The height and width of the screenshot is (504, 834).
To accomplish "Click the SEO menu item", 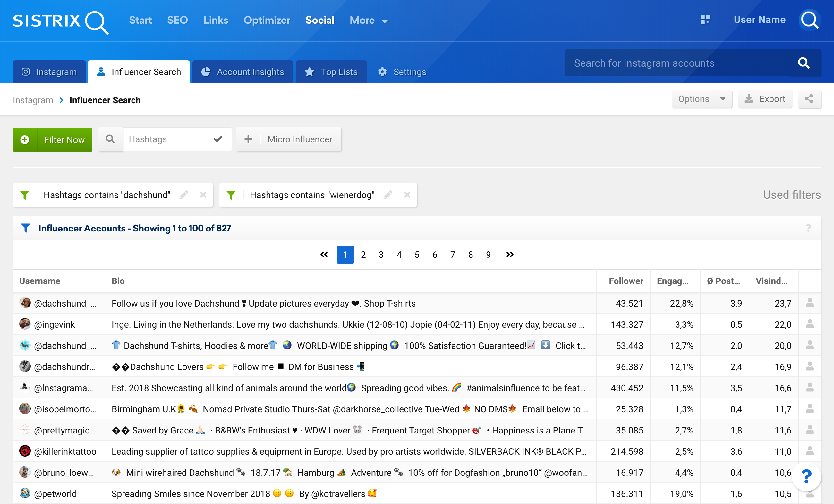I will click(177, 20).
